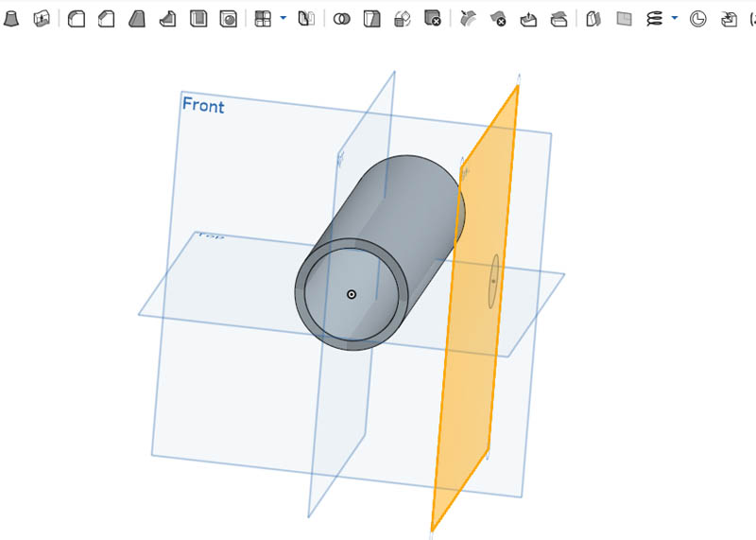Choose the Chamfer tool
This screenshot has height=540, width=756.
107,18
